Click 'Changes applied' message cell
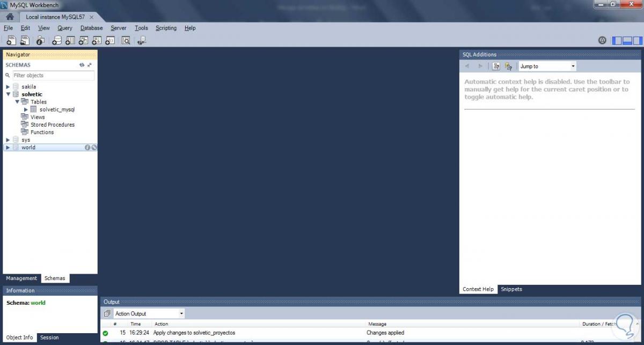Image resolution: width=644 pixels, height=345 pixels. [385, 333]
